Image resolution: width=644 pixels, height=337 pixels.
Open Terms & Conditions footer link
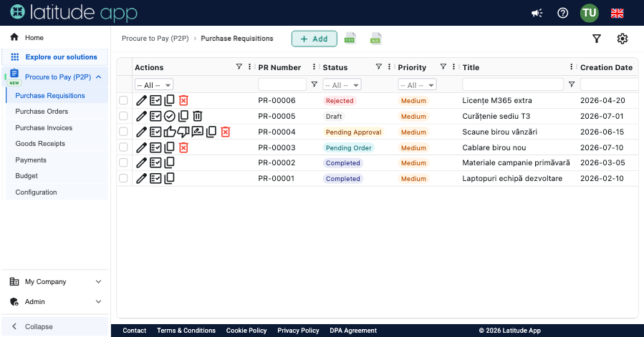click(186, 331)
